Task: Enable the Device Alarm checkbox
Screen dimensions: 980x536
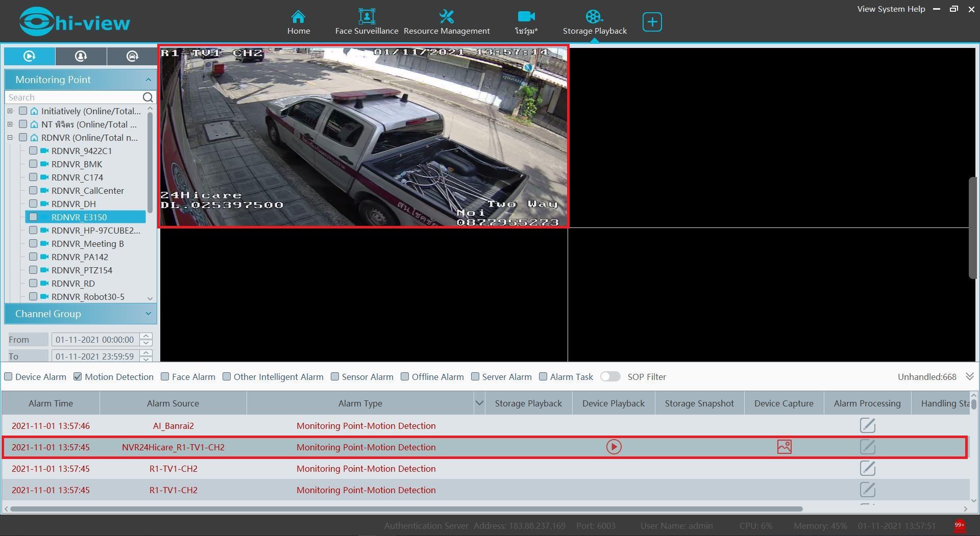Action: pyautogui.click(x=9, y=377)
